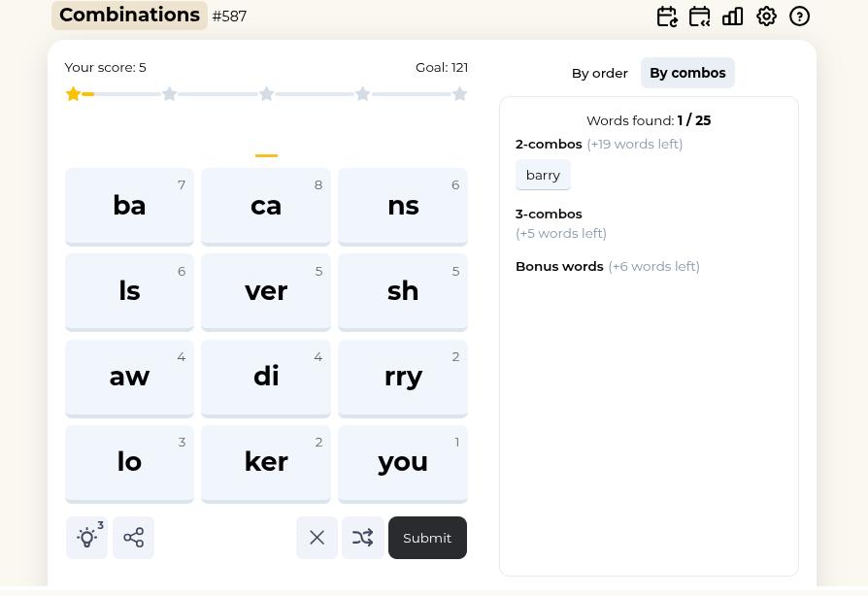Shuffle the letter tiles
The width and height of the screenshot is (868, 596).
[x=362, y=538]
